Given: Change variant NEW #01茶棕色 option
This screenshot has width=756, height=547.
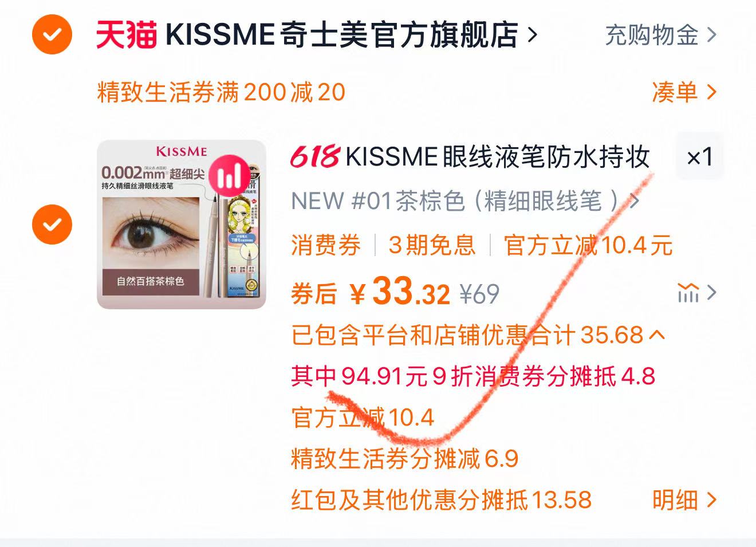Looking at the screenshot, I should click(465, 201).
